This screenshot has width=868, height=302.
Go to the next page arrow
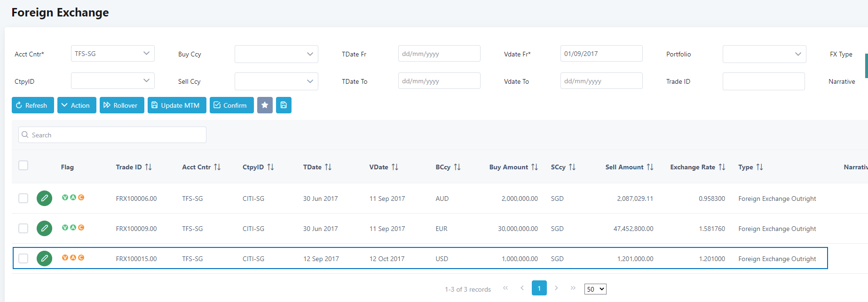coord(556,288)
